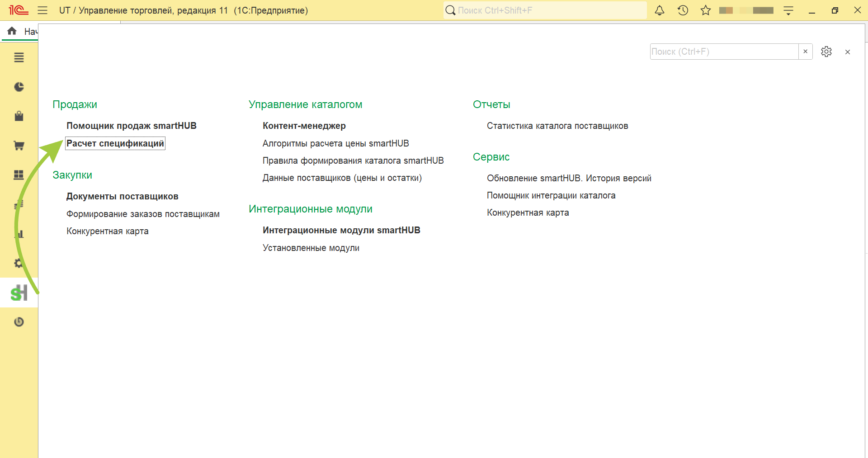Open the history clock icon
868x458 pixels.
coord(683,10)
